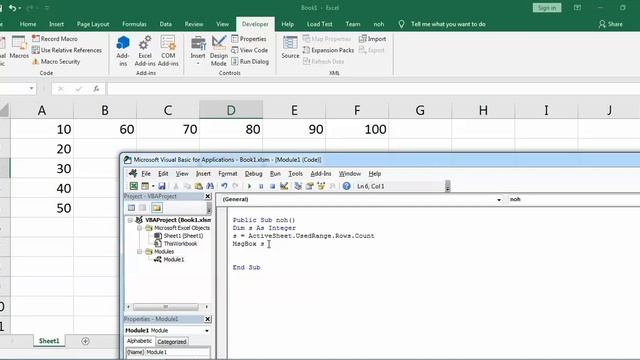
Task: Click Record Macro in Code group
Action: 55,38
